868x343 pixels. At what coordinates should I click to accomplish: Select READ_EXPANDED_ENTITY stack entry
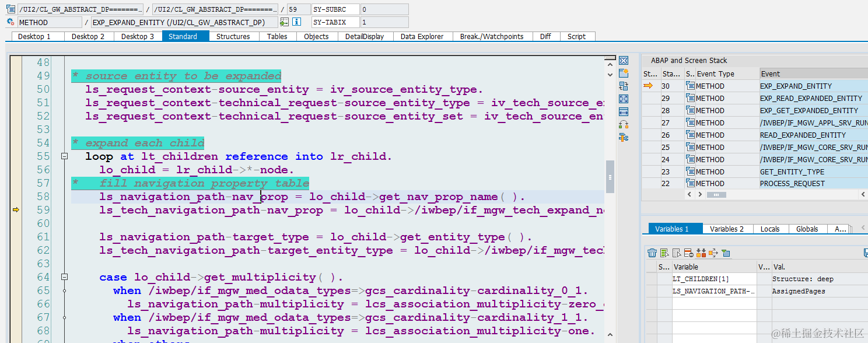click(813, 135)
